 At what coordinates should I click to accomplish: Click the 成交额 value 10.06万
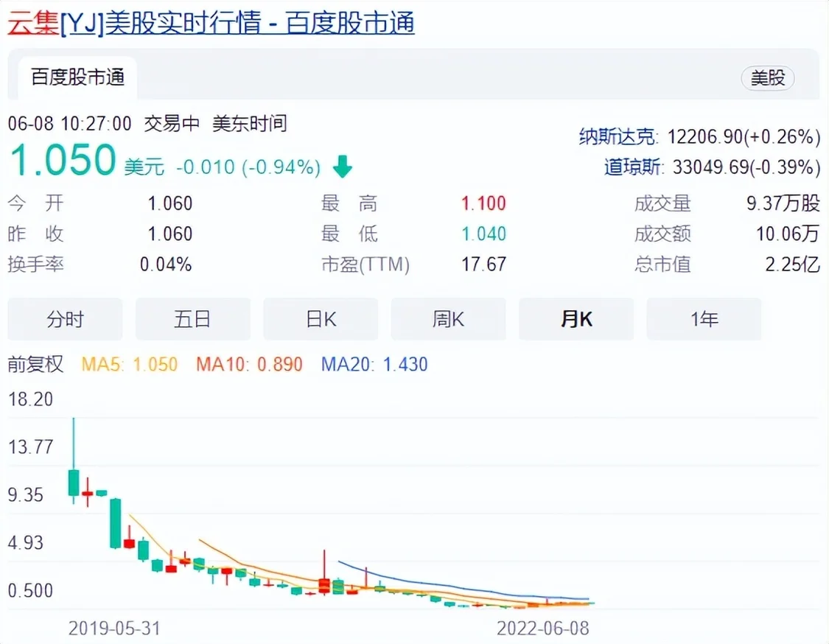click(x=787, y=234)
